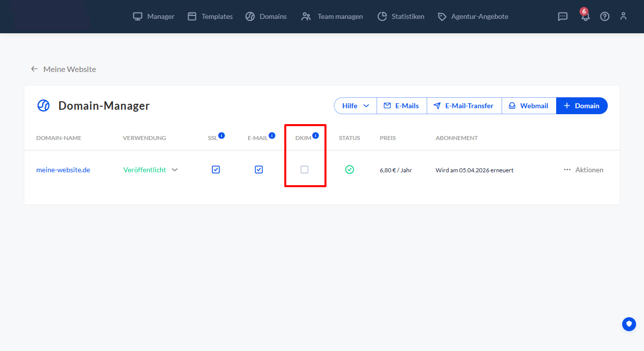The image size is (644, 351).
Task: Click the green status checkmark icon
Action: (x=350, y=170)
